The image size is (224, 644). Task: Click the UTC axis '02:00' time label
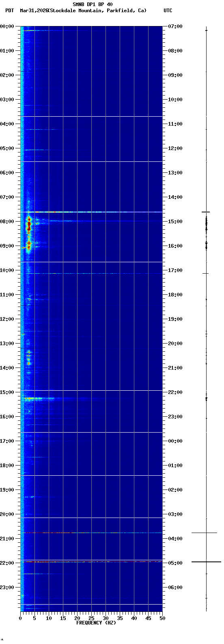click(175, 490)
